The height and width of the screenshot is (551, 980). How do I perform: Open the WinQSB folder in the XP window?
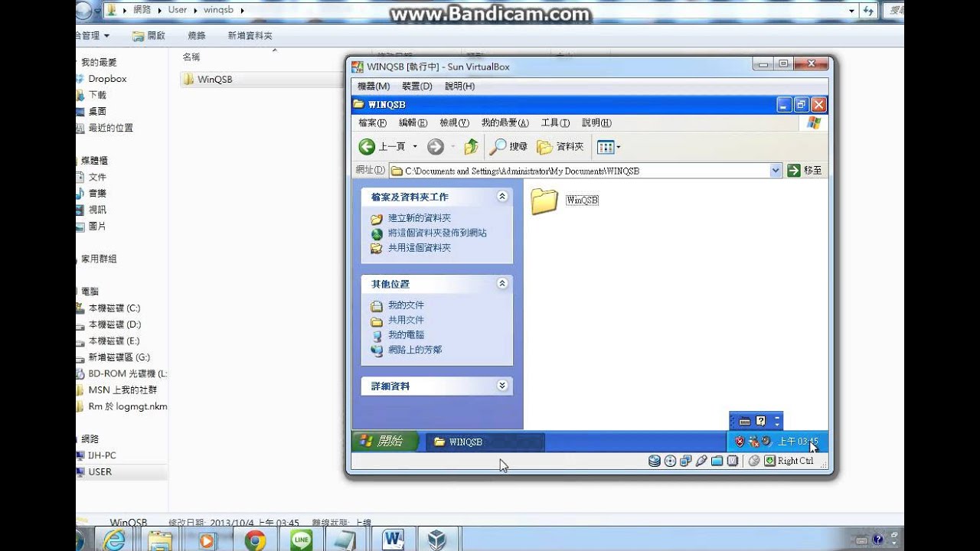tap(565, 201)
